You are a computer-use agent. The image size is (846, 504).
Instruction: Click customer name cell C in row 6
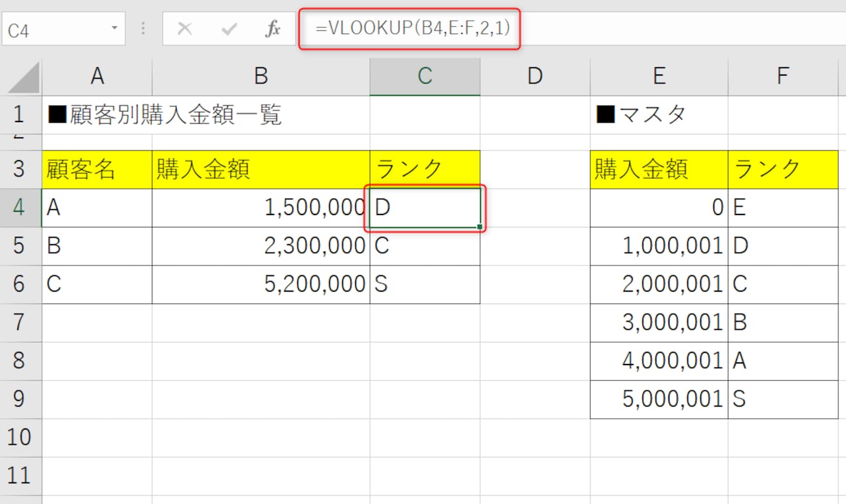coord(97,284)
